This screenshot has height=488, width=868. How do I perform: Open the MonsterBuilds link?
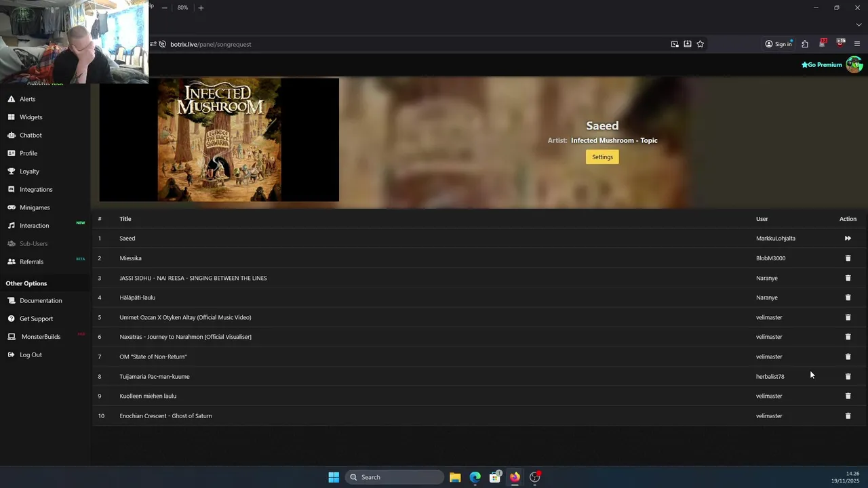[x=41, y=337]
